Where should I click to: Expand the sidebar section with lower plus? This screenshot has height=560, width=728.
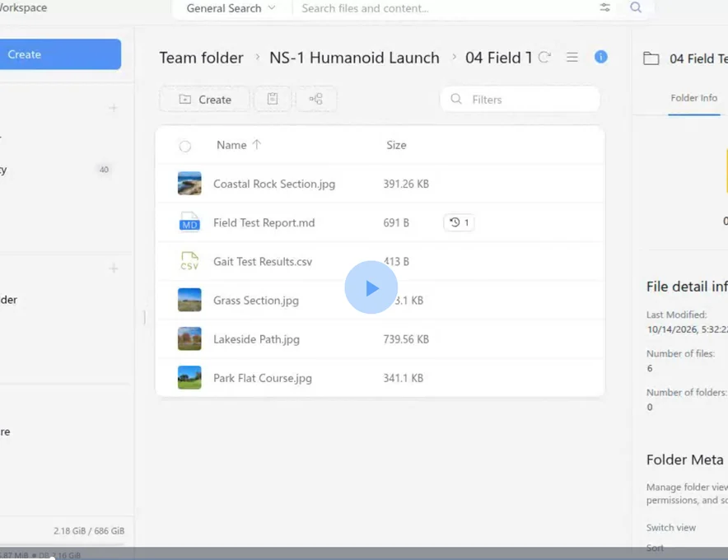pos(113,268)
